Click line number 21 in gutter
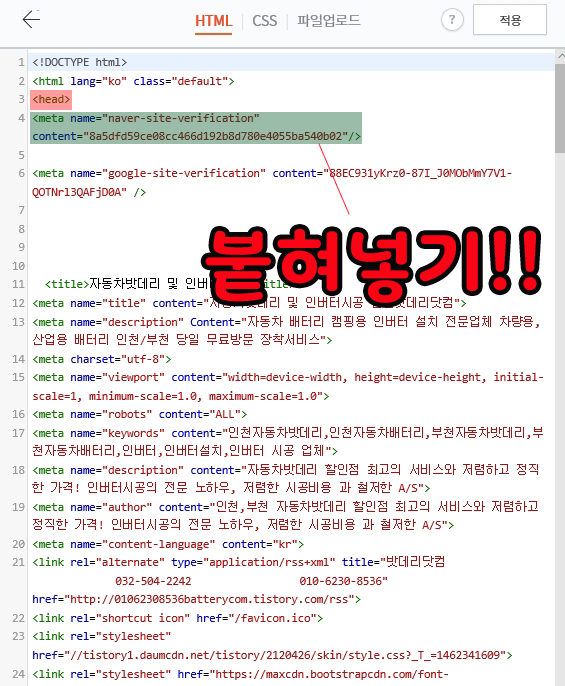 point(18,562)
